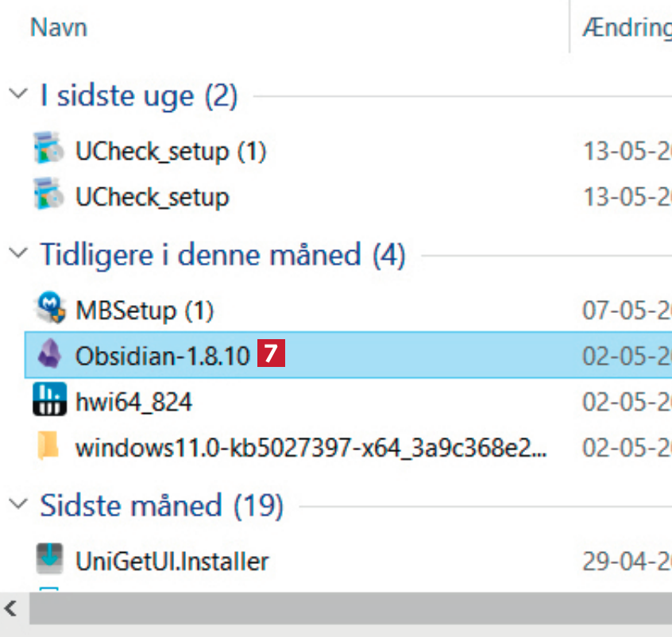
Task: Click the "I sidste uge (2)" group label
Action: (139, 96)
